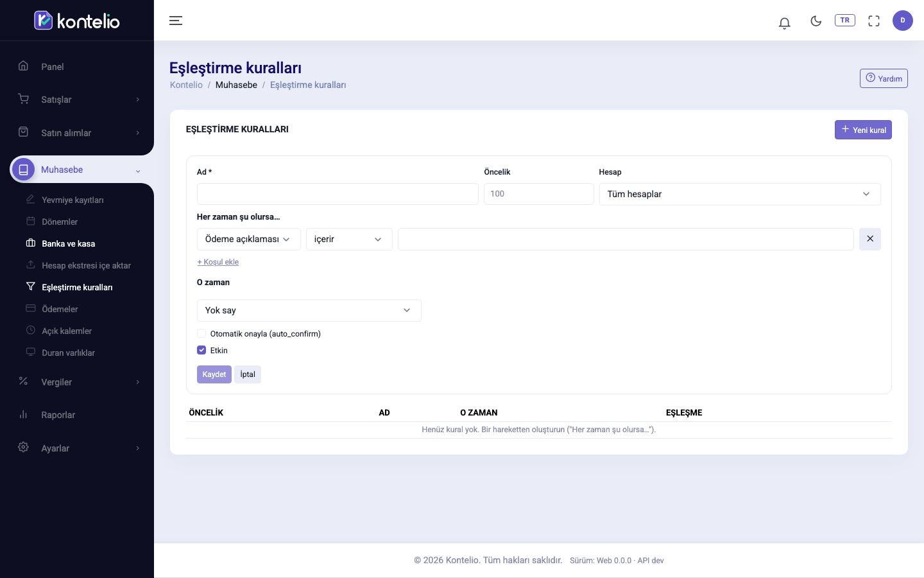Expand the Ayarlar submenu chevron

point(137,448)
